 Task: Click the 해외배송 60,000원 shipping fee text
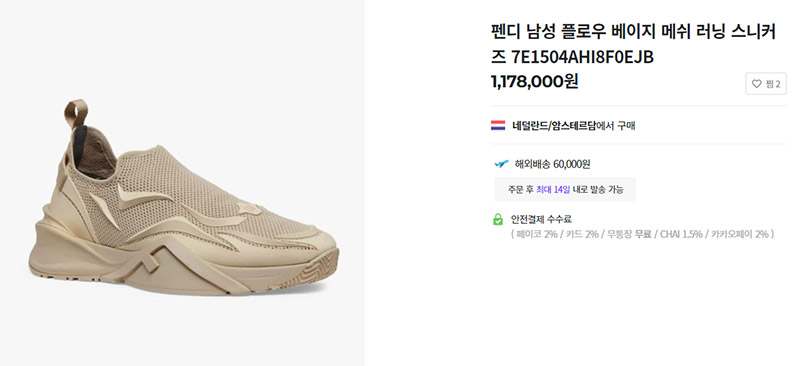[553, 164]
